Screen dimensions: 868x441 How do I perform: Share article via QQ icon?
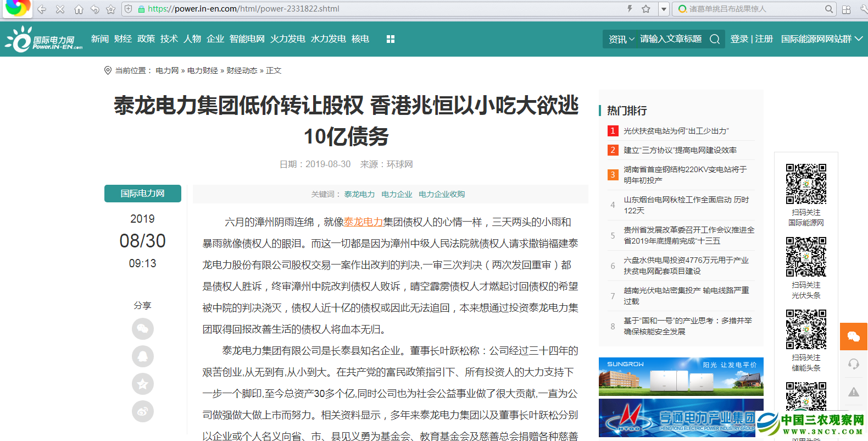[143, 356]
